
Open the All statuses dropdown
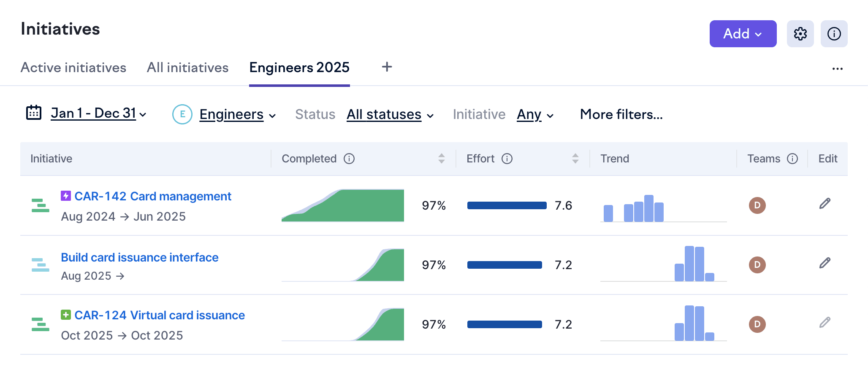click(390, 114)
